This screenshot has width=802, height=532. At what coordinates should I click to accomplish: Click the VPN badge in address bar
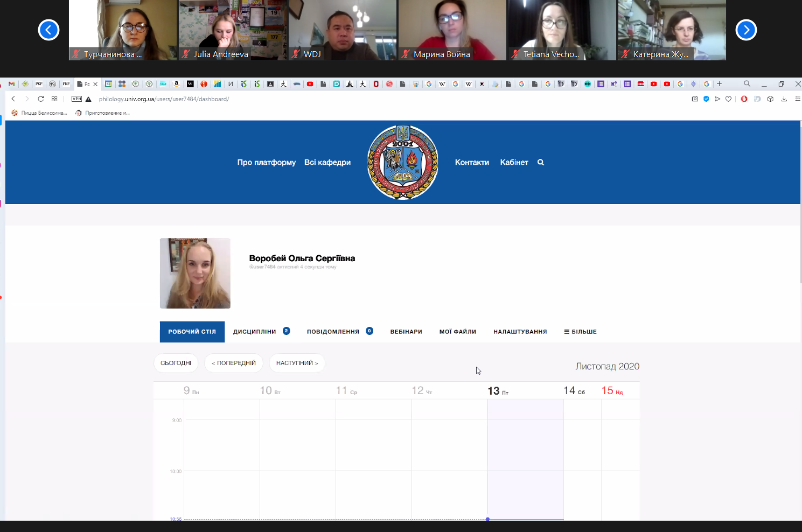(x=76, y=99)
